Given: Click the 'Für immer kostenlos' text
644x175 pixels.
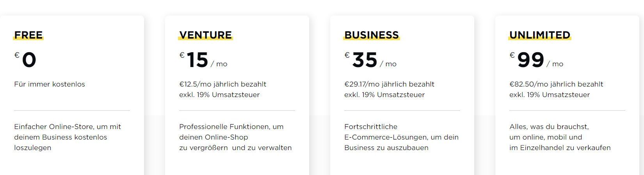Looking at the screenshot, I should pos(50,84).
